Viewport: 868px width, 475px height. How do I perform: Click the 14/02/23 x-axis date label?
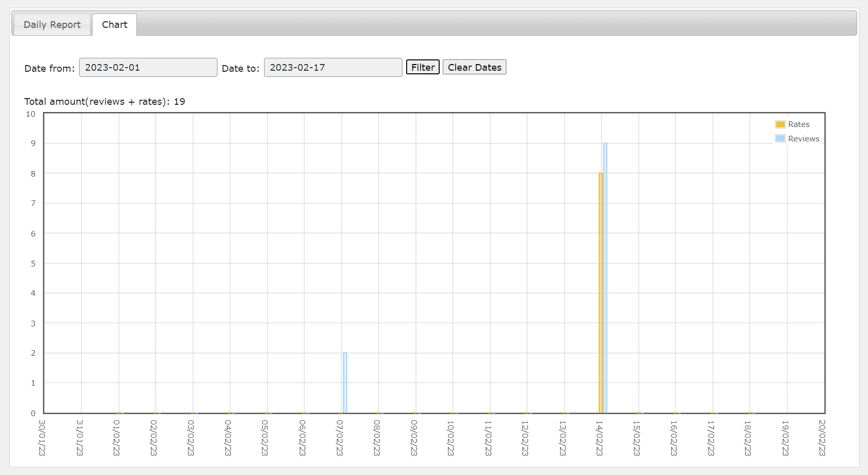(x=599, y=438)
